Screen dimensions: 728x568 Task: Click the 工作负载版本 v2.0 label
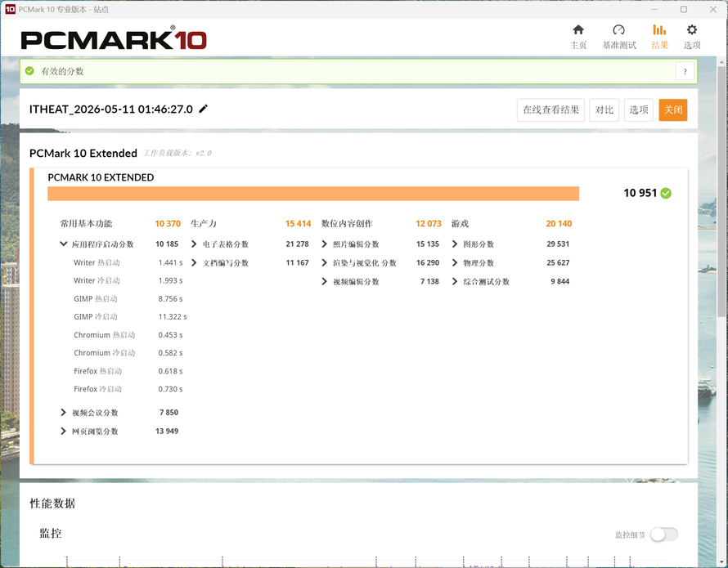(x=178, y=153)
